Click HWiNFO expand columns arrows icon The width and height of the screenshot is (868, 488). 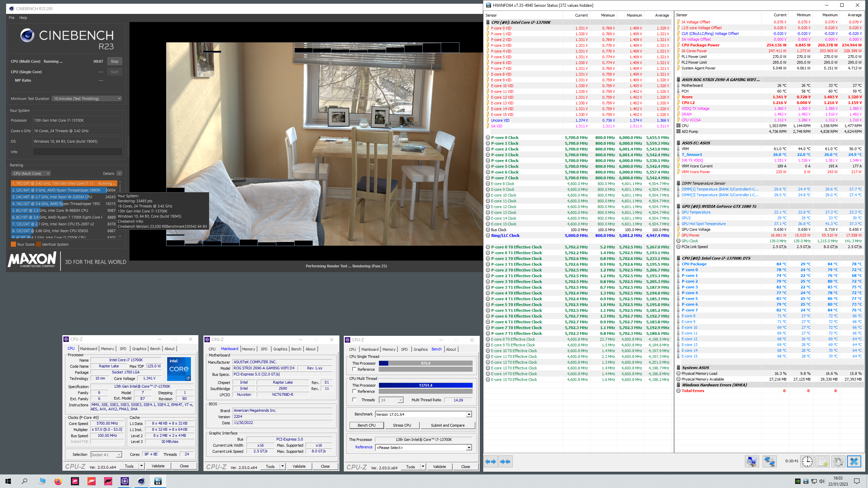pyautogui.click(x=491, y=462)
